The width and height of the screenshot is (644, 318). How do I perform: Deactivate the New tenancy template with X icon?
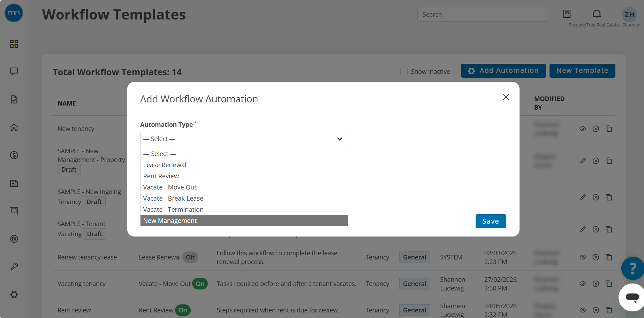click(x=596, y=129)
